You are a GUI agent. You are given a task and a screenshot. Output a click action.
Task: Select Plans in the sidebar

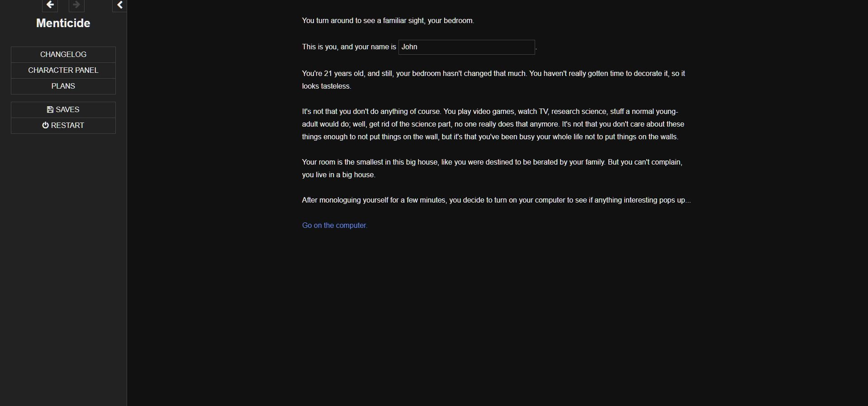click(63, 86)
